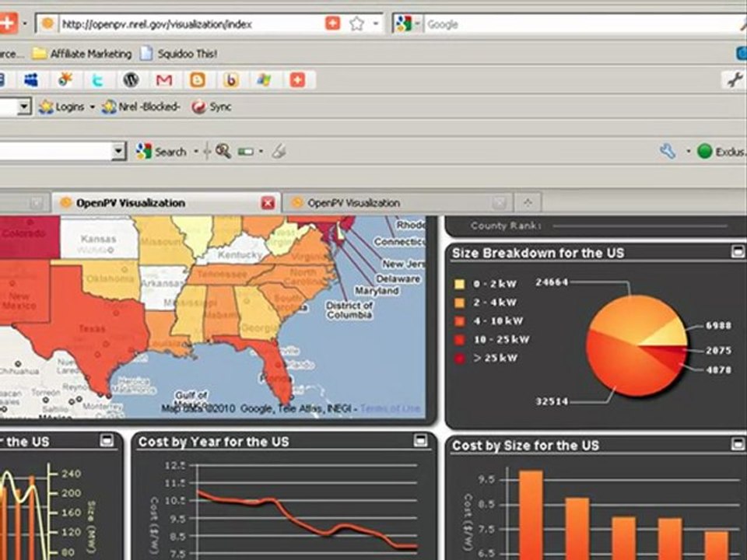Viewport: 747px width, 560px height.
Task: Click the > 25 kW legend swatch
Action: tap(459, 358)
